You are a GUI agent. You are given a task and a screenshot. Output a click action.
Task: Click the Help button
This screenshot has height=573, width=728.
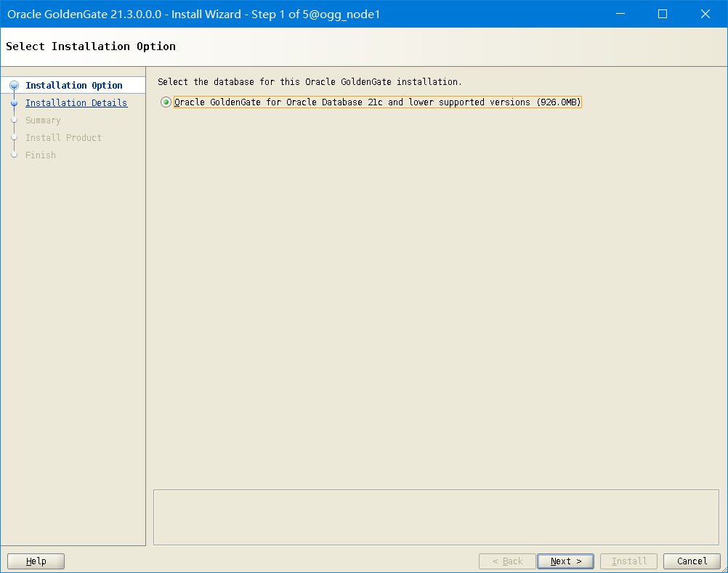36,561
